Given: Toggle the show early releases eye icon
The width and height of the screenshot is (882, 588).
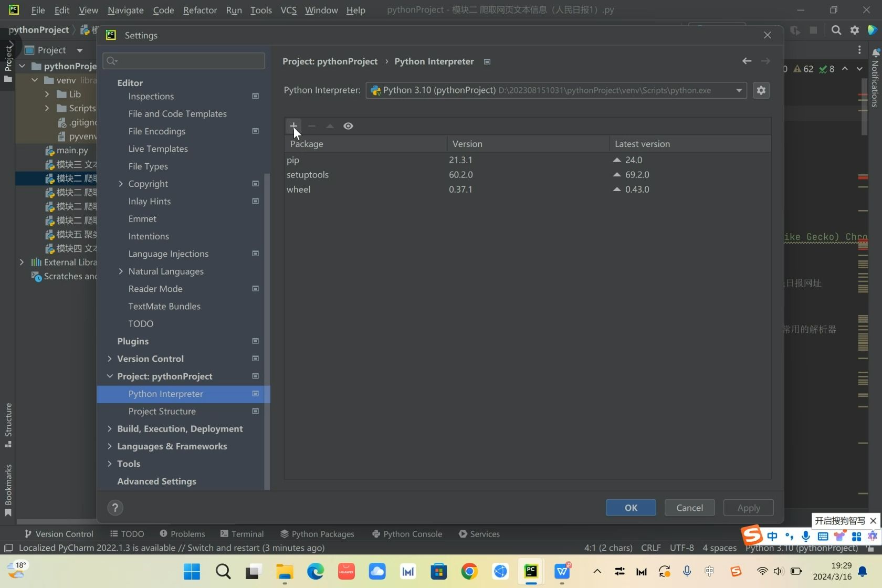Looking at the screenshot, I should 348,126.
